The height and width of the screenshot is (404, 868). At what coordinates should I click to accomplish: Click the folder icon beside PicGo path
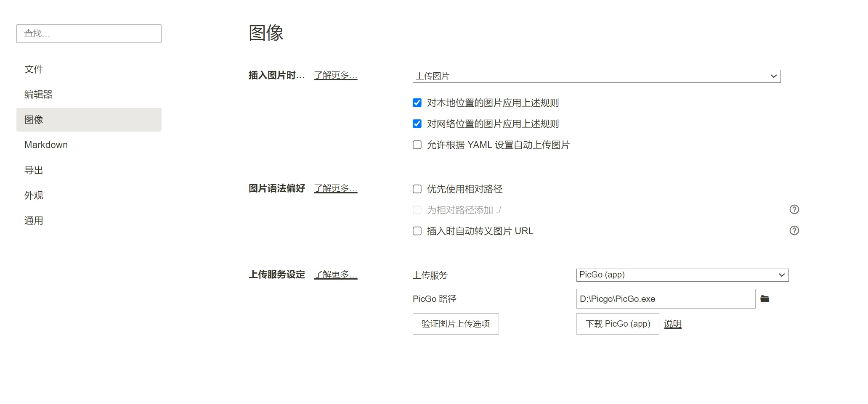click(764, 299)
